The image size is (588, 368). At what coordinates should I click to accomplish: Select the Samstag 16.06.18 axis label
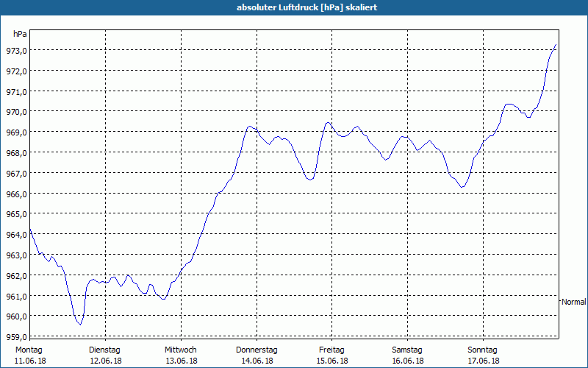pos(408,355)
